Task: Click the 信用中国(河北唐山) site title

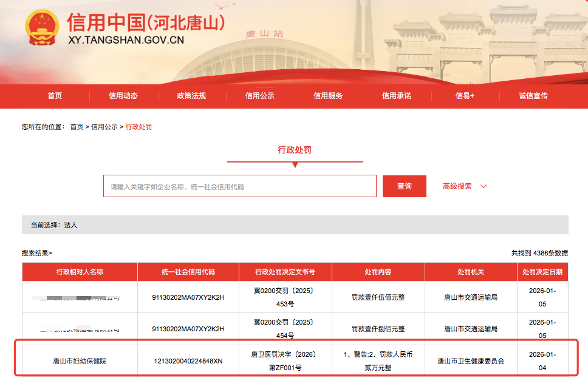Action: point(146,24)
